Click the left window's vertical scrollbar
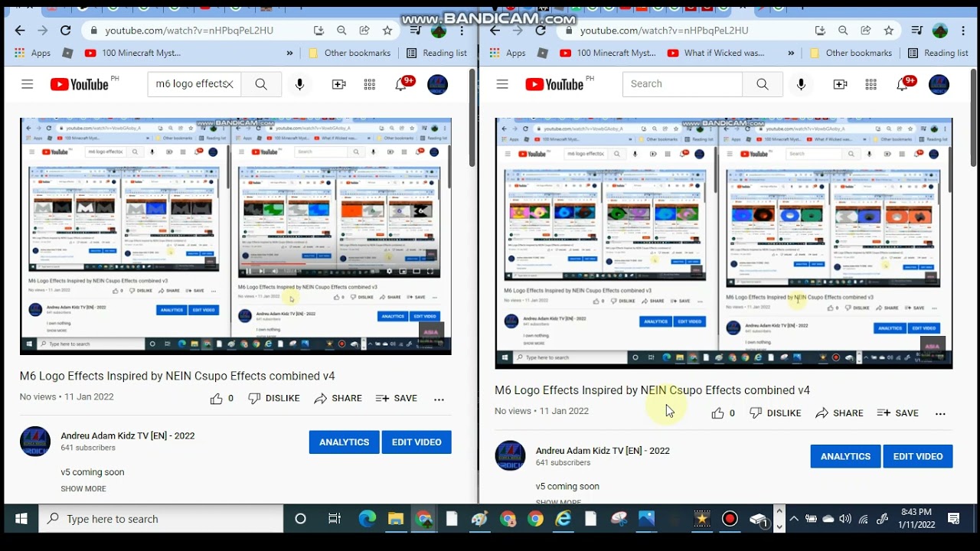 pyautogui.click(x=472, y=118)
